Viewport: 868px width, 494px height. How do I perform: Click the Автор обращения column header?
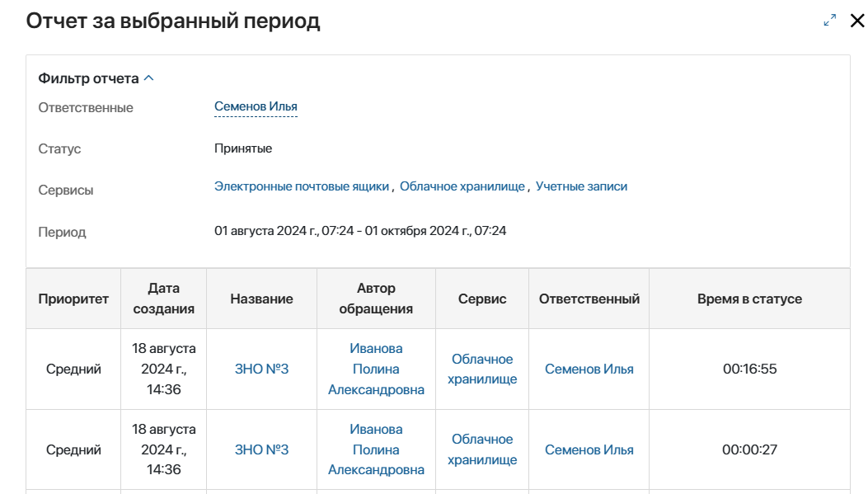(376, 299)
